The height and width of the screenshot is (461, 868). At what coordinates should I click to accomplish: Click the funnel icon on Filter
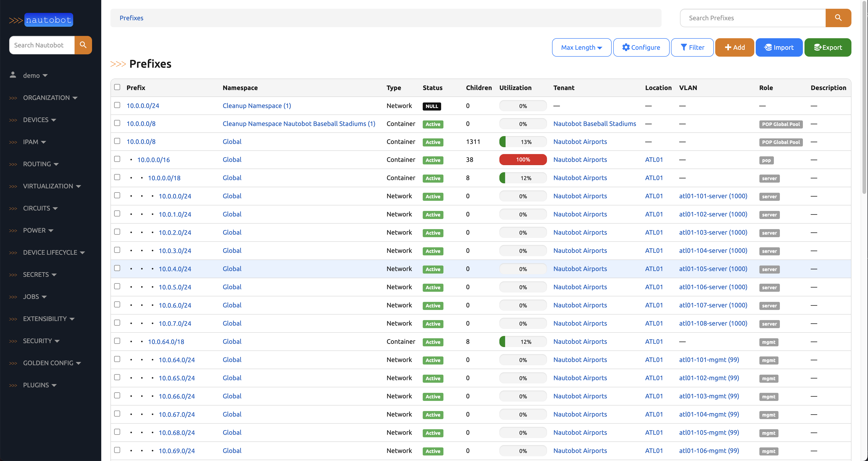[684, 47]
